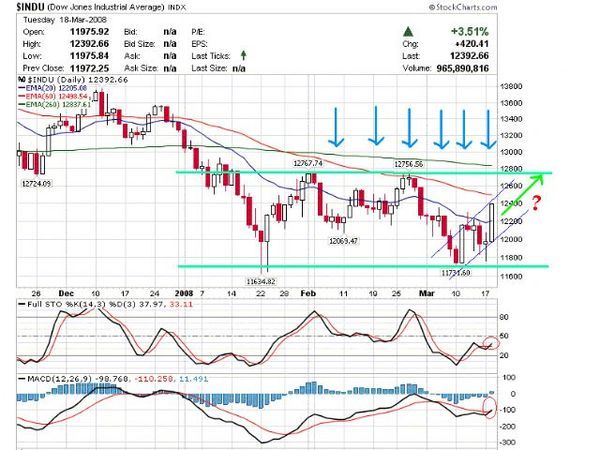Click the 2008 year label on date axis
Image resolution: width=600 pixels, height=450 pixels.
click(x=184, y=293)
